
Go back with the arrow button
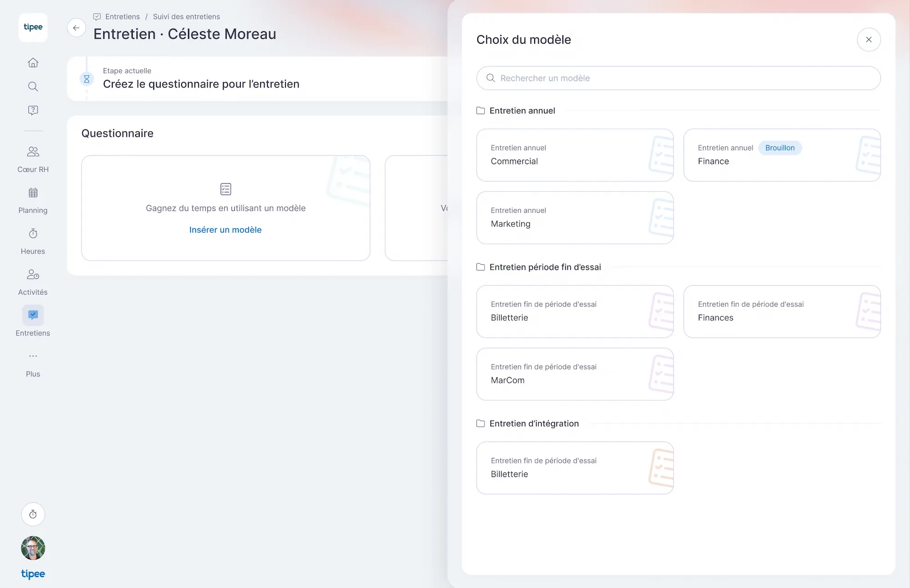76,28
